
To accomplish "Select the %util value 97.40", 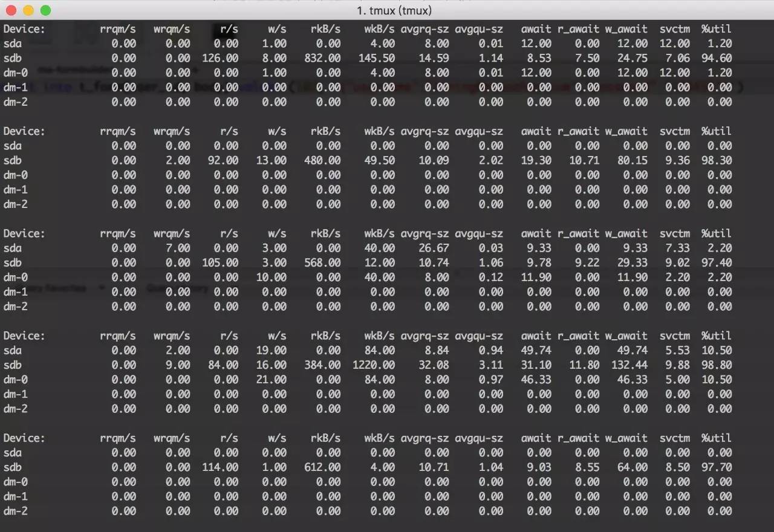I will (717, 262).
